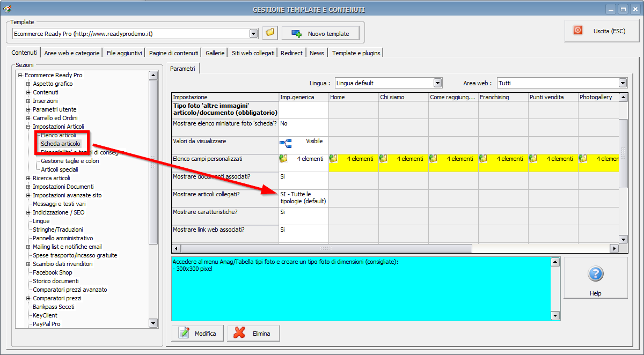This screenshot has width=644, height=355.
Task: Select Stringhe/Traduzioni in the tree
Action: (58, 230)
